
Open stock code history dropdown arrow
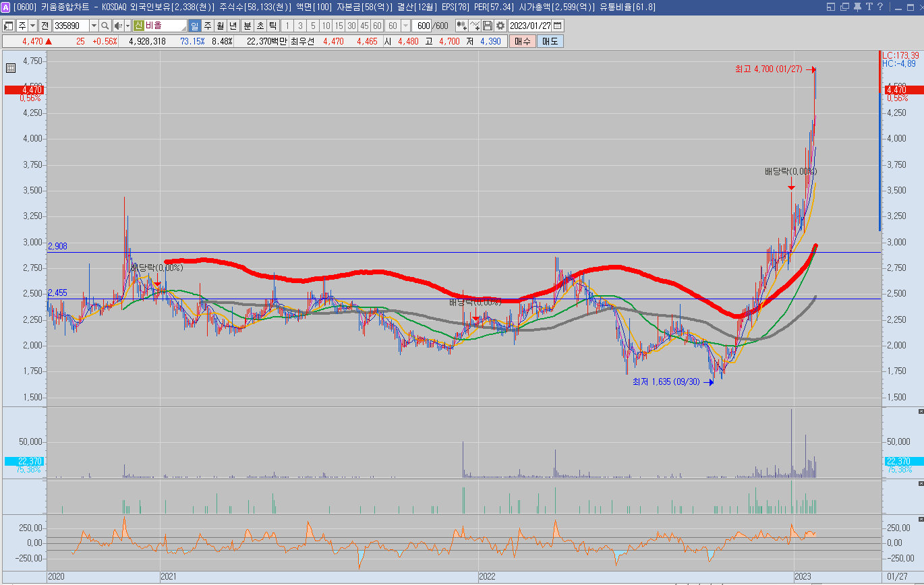coord(94,26)
